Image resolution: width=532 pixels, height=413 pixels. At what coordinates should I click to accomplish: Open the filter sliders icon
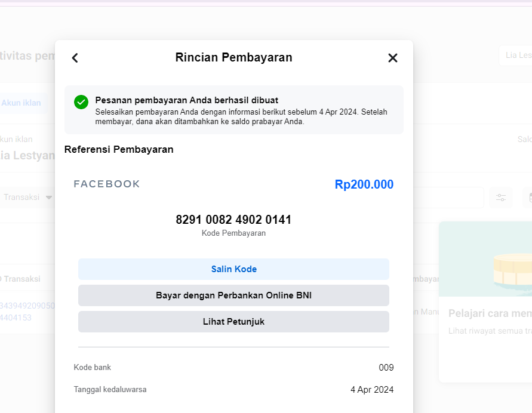pyautogui.click(x=501, y=198)
